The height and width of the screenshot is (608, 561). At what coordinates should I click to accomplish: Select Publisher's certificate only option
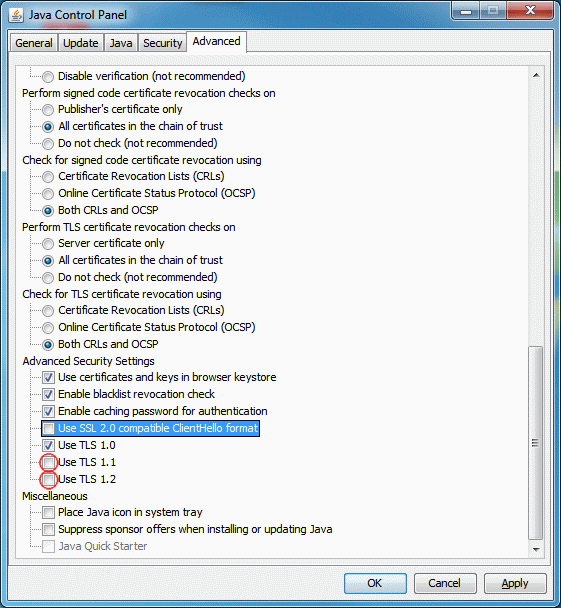point(48,110)
